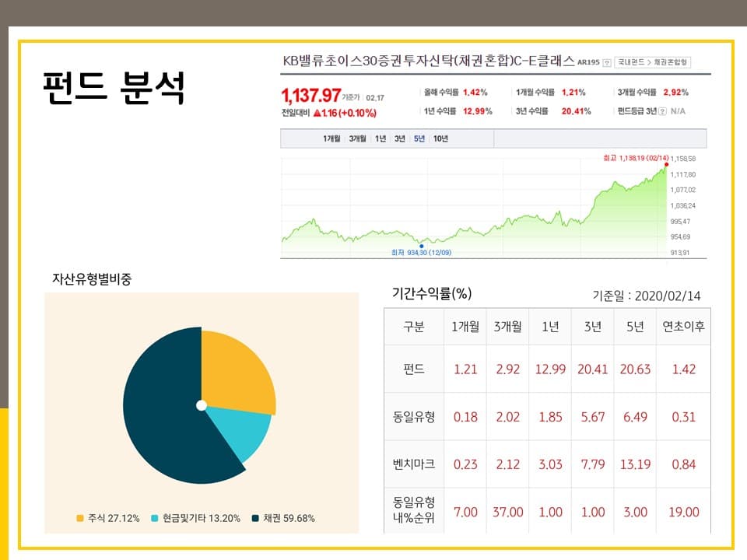Screen dimensions: 747x560
Task: Click the 동일유형 5년 value 6.49
Action: [x=635, y=417]
